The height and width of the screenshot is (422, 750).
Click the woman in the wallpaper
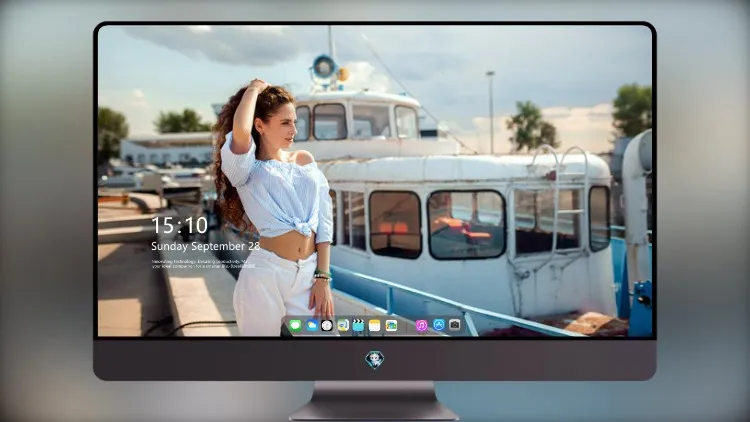(x=275, y=208)
